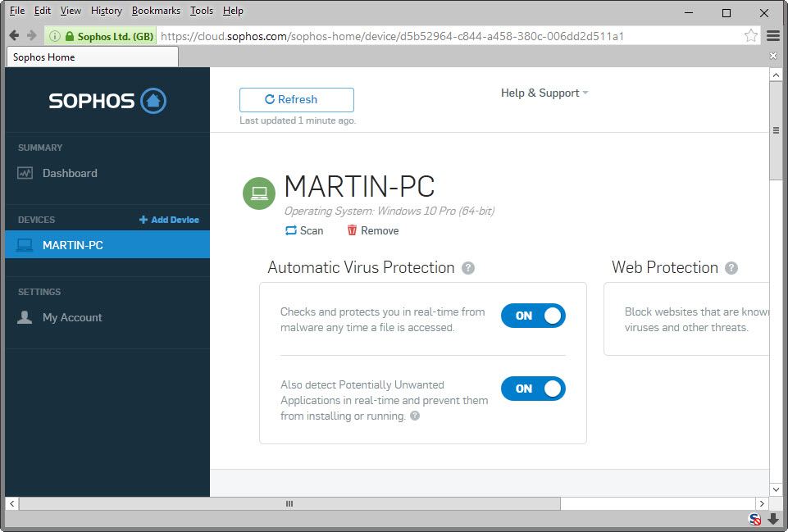Open the Dashboard page
The image size is (788, 532).
(70, 173)
